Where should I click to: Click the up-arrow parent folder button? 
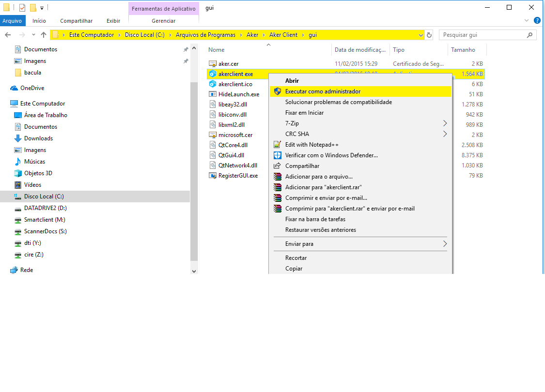coord(44,35)
